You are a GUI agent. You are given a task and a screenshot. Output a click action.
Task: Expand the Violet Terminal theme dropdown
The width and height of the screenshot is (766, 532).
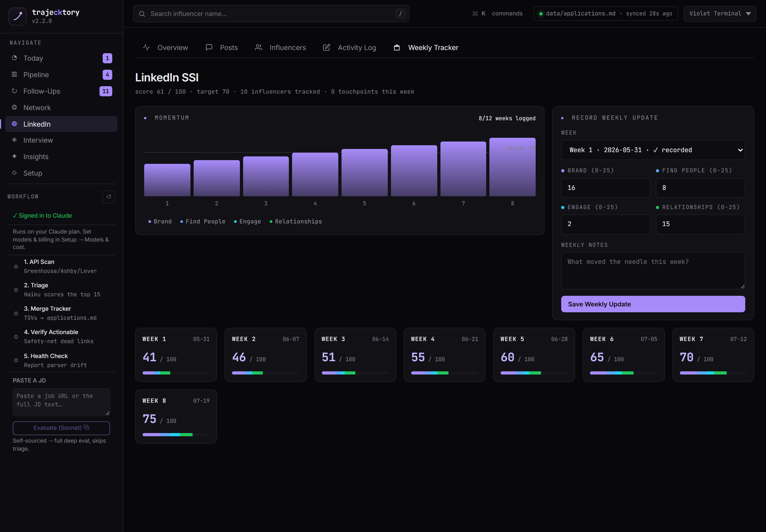click(x=719, y=14)
